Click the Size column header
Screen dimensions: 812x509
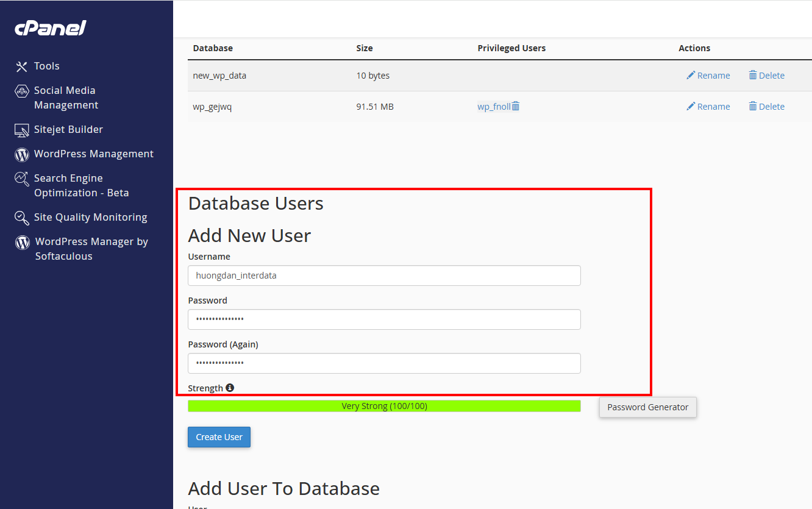[x=365, y=48]
